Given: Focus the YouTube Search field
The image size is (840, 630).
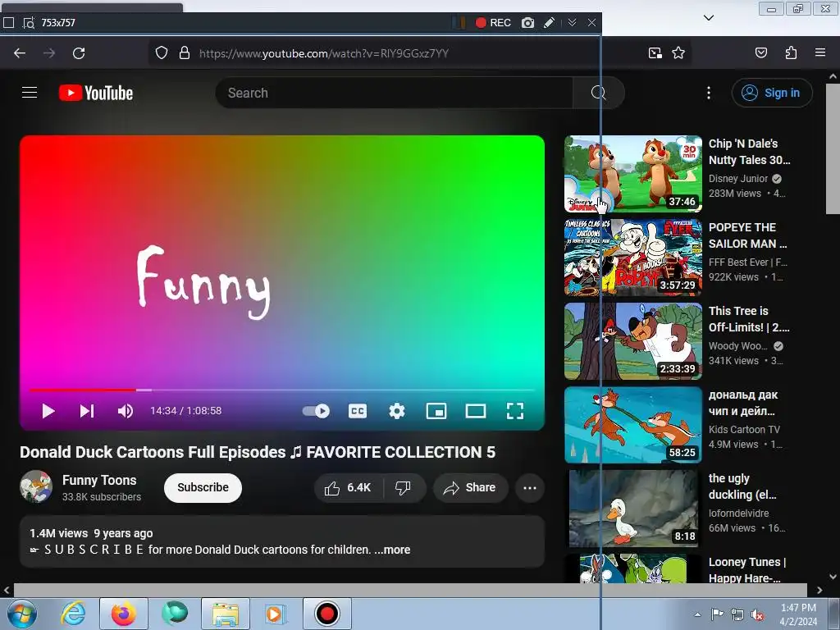Looking at the screenshot, I should pyautogui.click(x=395, y=93).
